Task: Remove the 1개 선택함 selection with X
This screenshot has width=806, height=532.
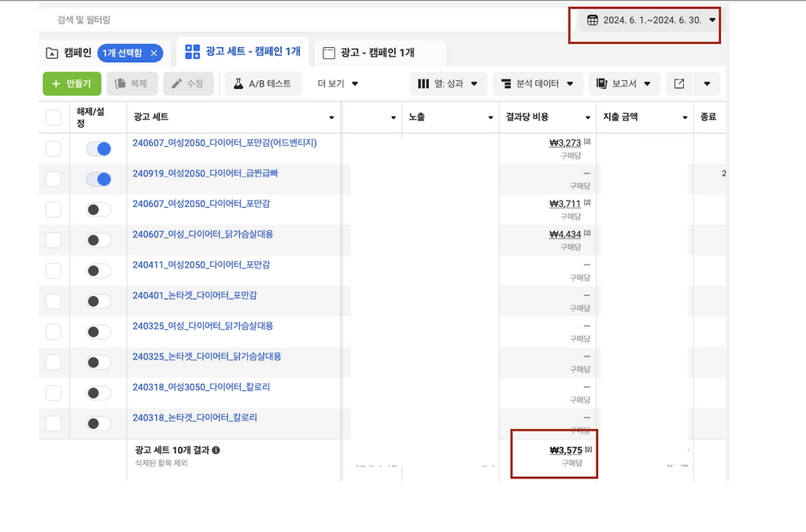Action: (x=153, y=53)
